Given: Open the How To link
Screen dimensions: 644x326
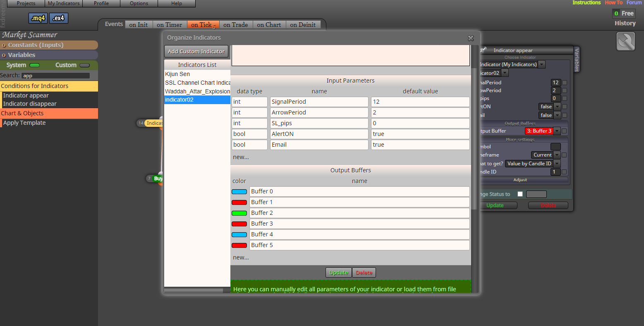Looking at the screenshot, I should 613,2.
